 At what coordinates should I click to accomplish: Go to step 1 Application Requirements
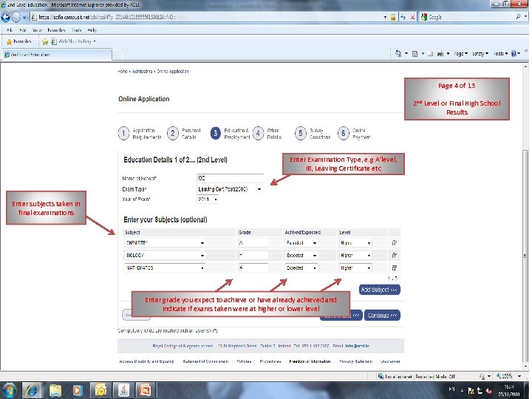point(140,134)
